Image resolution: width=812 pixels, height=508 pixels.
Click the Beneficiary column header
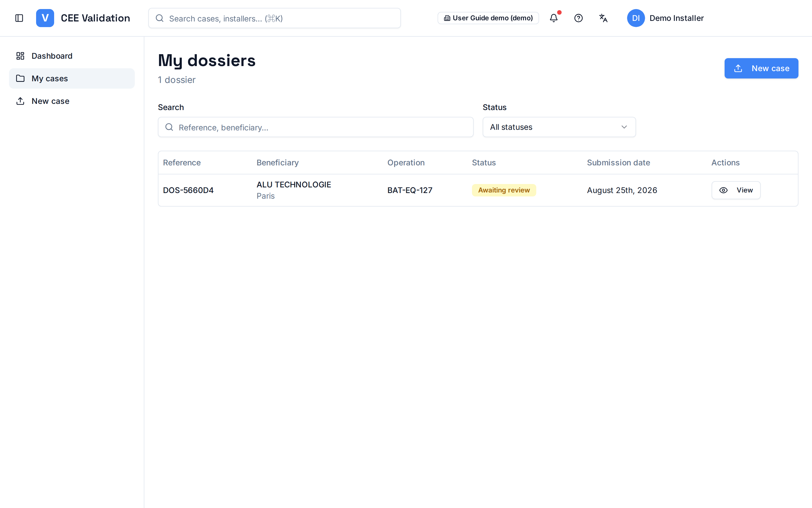277,163
